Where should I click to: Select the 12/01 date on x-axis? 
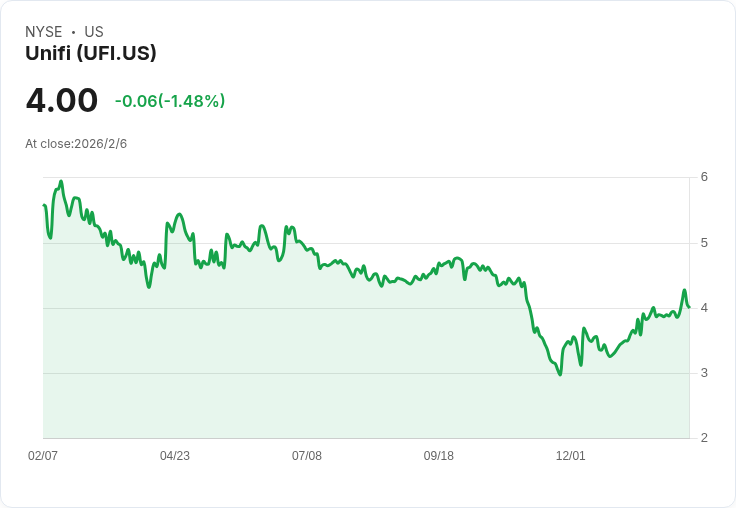tap(571, 456)
